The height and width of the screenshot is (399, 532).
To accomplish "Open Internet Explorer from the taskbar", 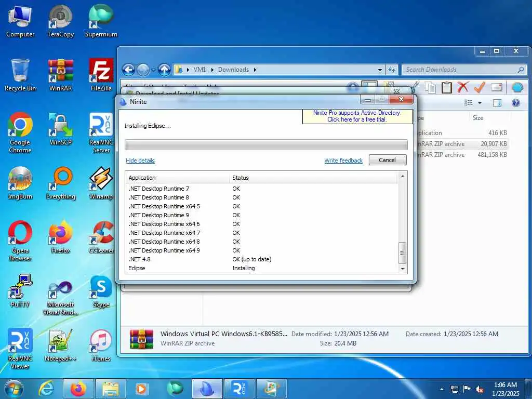I will tap(46, 389).
